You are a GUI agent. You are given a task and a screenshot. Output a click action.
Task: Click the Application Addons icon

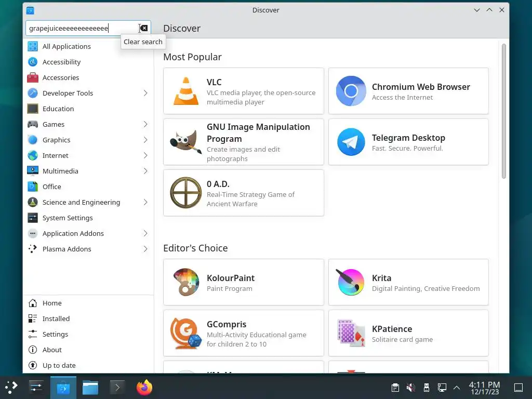click(33, 233)
